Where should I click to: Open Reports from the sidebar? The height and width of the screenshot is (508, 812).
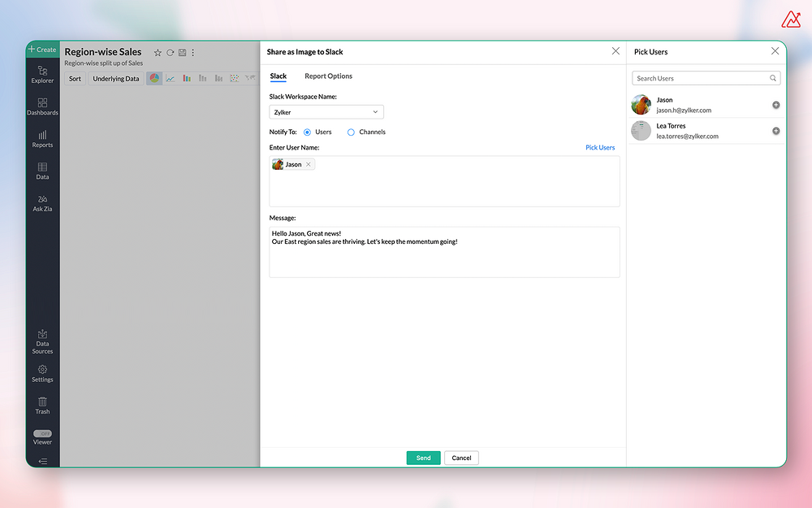pyautogui.click(x=42, y=139)
